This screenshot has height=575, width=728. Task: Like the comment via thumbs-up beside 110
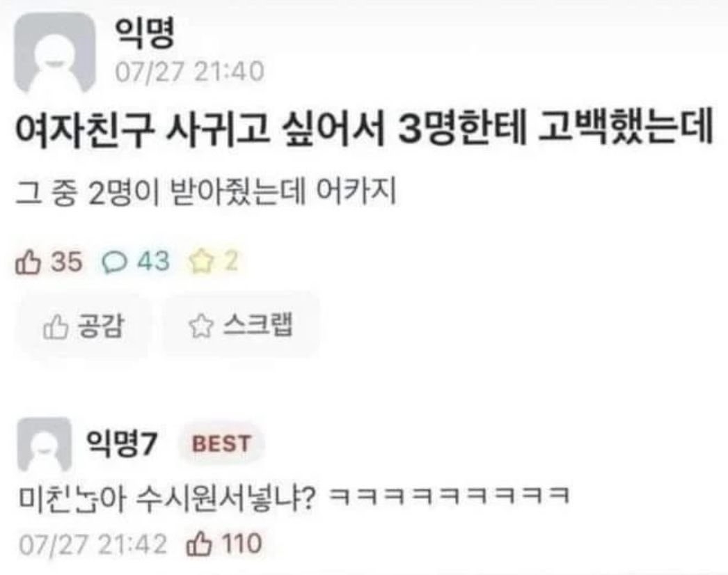(199, 544)
